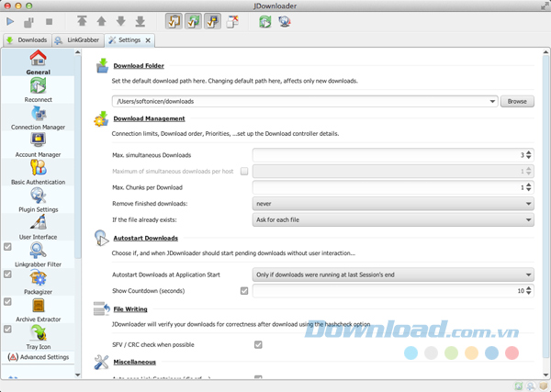
Task: Click the main panel scroll-down arrow
Action: (545, 375)
